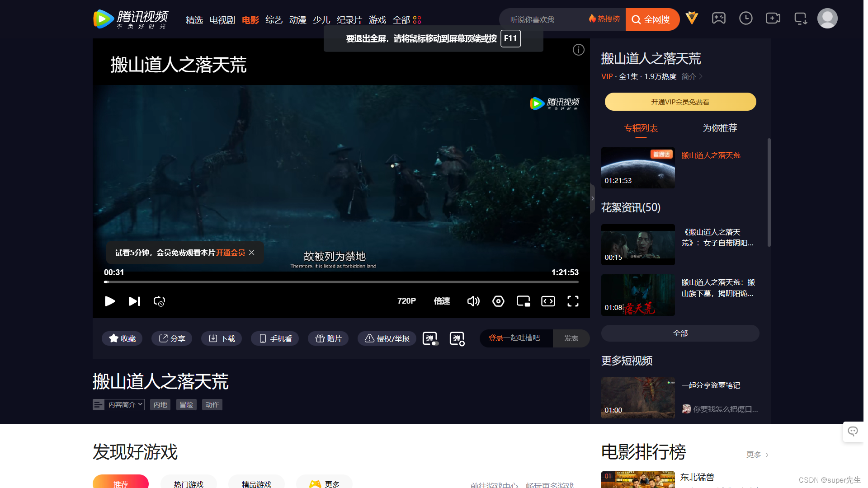Open the upload video icon

773,19
